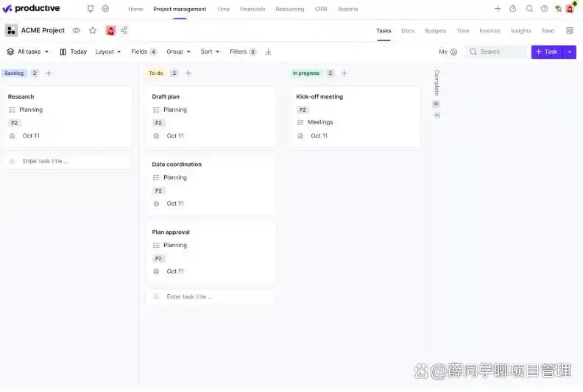583x392 pixels.
Task: Open the Financials menu
Action: click(252, 9)
